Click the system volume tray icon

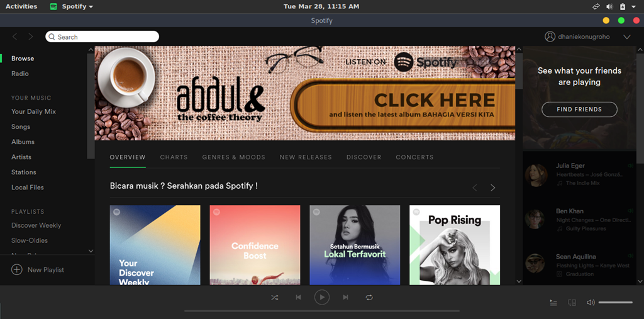pyautogui.click(x=609, y=6)
